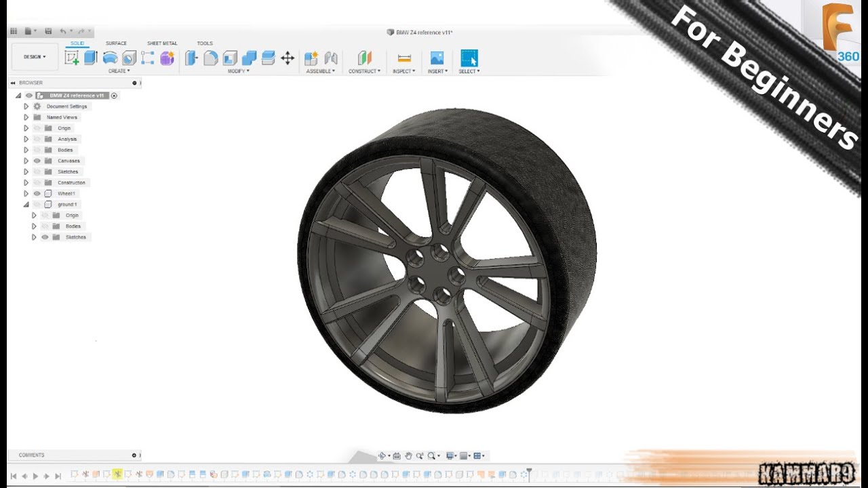868x488 pixels.
Task: Activate BMW Z4 reference root radio button
Action: [114, 96]
